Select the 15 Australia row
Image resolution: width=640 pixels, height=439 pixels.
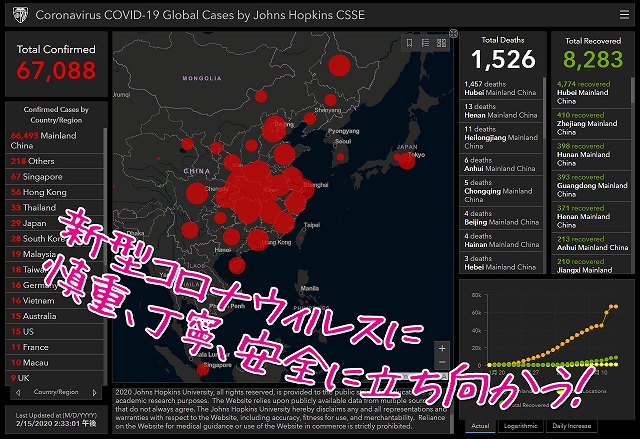pyautogui.click(x=54, y=316)
